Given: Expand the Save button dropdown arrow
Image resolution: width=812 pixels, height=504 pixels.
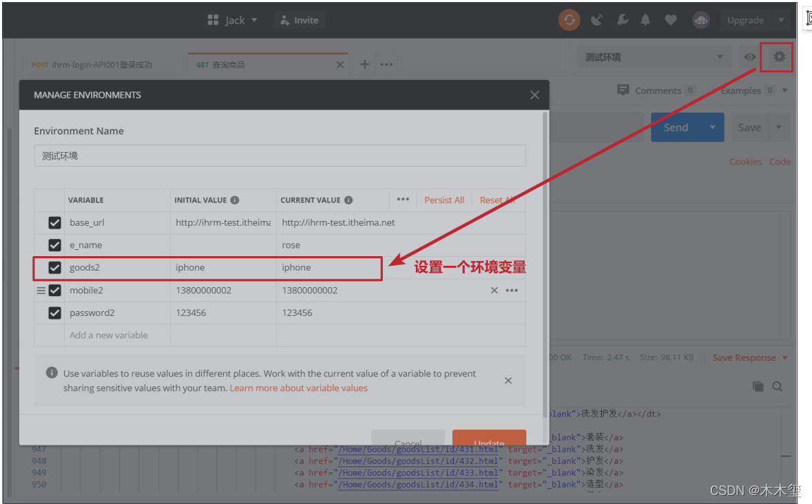Looking at the screenshot, I should coord(779,127).
